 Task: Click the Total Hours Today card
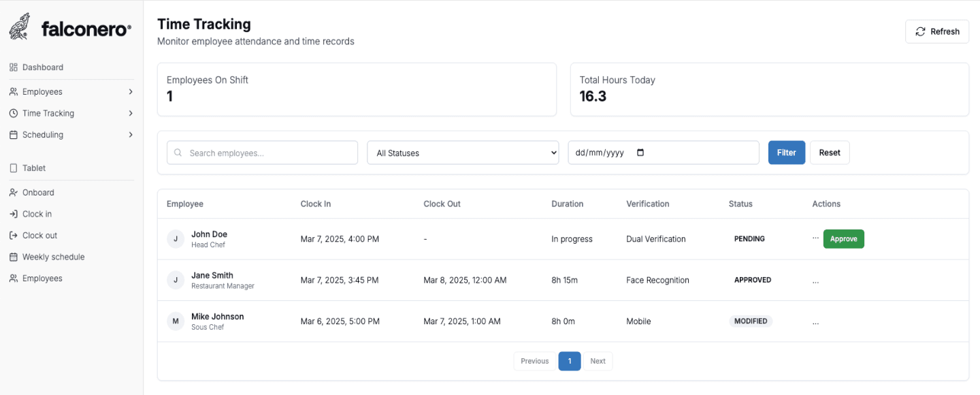point(770,89)
